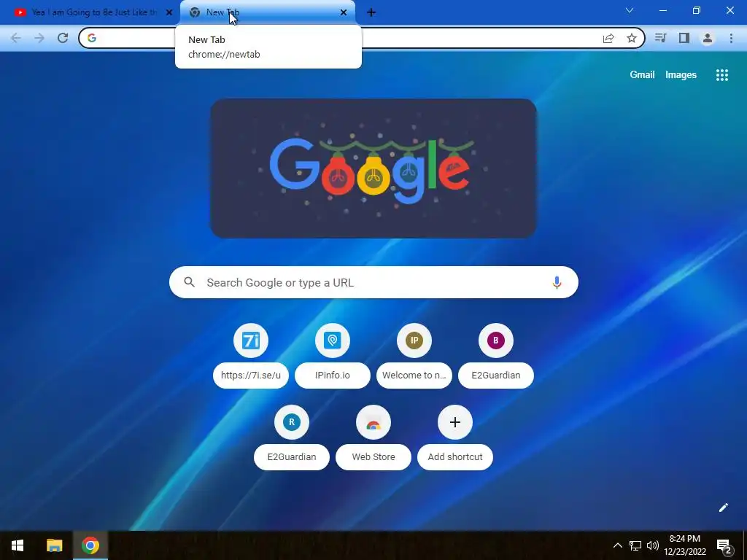Focus the 'Search Google or type a URL' box
Screen dimensions: 747x560
(x=373, y=282)
